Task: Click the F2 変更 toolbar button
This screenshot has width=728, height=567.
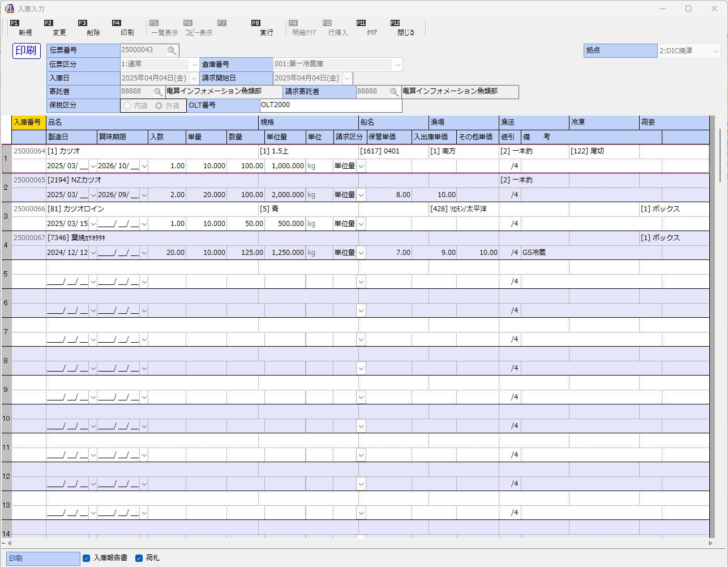Action: point(59,28)
